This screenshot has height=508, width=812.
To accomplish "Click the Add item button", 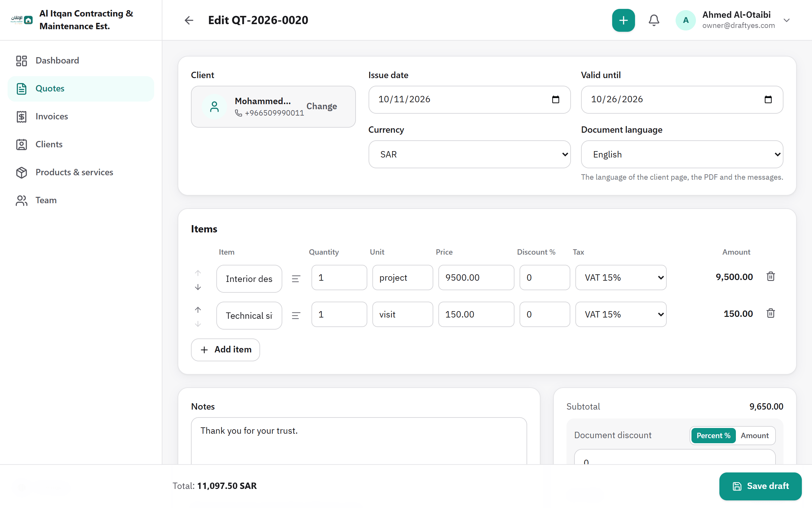I will click(226, 350).
